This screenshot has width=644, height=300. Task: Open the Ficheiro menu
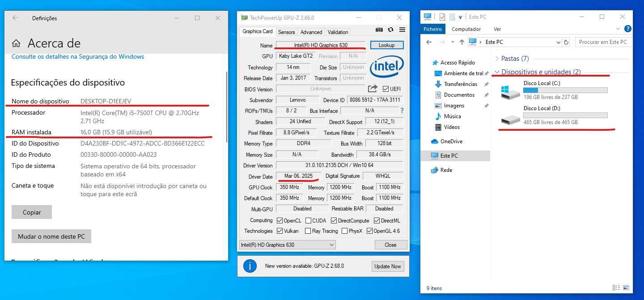click(x=432, y=29)
